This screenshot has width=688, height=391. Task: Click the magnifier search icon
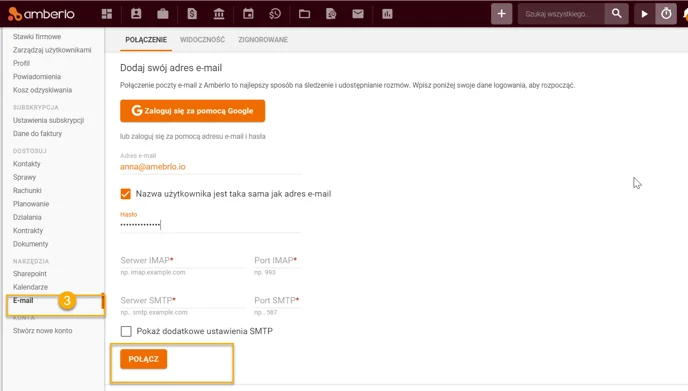click(x=616, y=14)
